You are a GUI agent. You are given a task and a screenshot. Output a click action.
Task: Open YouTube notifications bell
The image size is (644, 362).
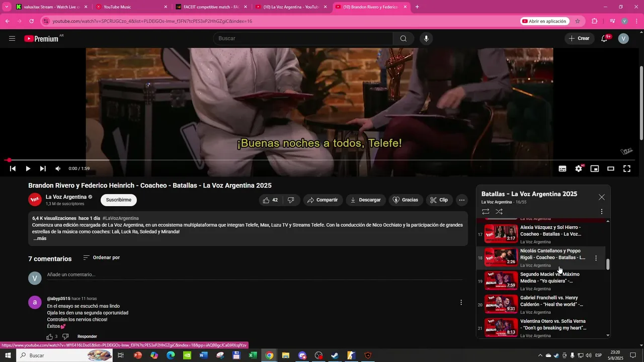604,39
